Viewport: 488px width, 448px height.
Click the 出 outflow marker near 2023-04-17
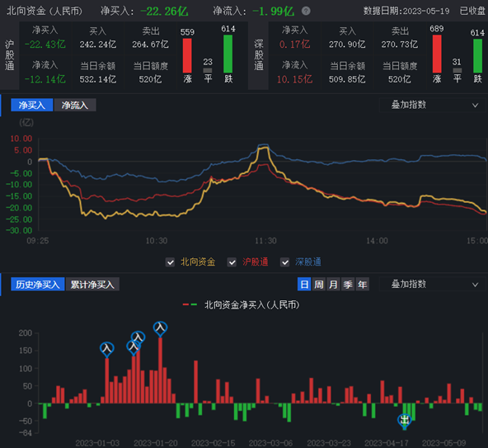coord(404,422)
